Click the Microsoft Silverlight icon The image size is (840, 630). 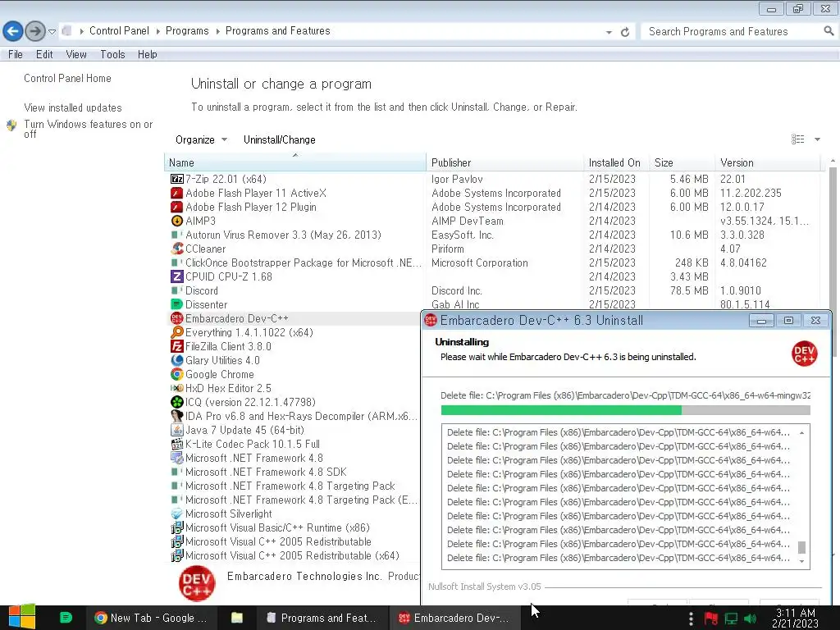click(x=177, y=514)
